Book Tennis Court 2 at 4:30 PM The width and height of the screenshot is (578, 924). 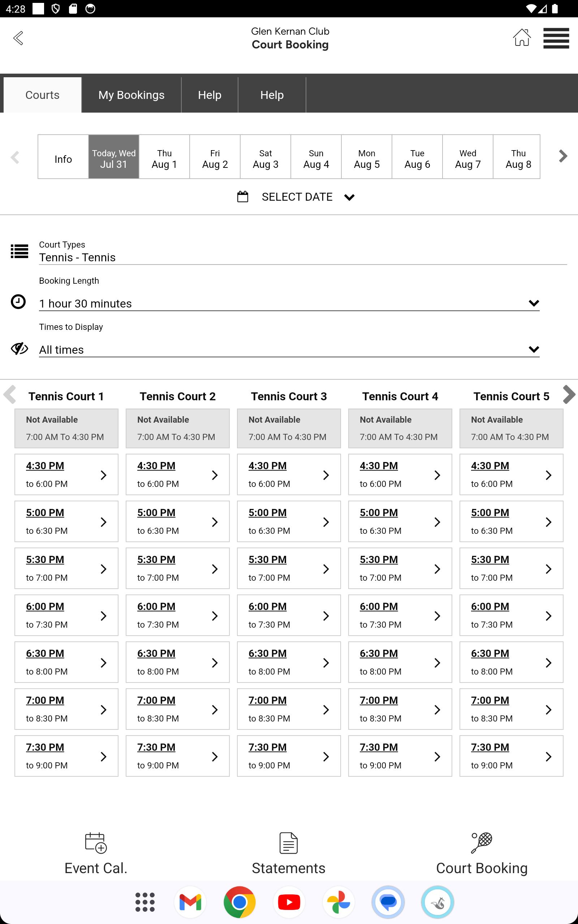[x=177, y=474]
